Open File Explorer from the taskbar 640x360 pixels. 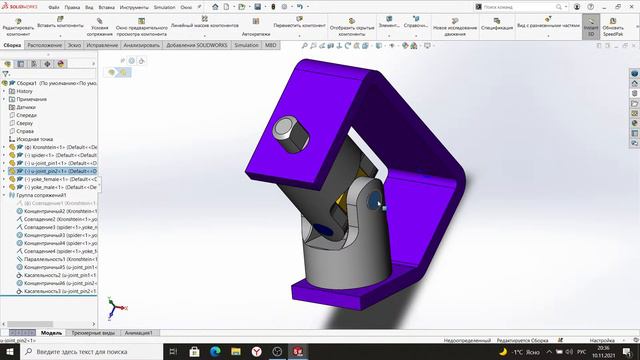pos(236,351)
